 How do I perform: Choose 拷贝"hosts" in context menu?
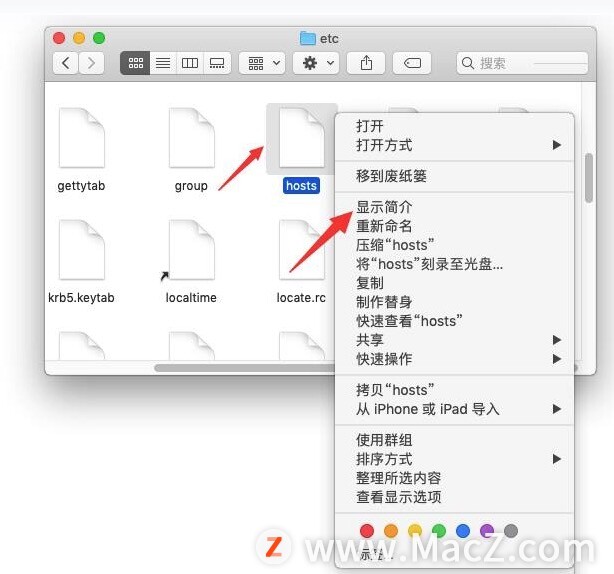point(454,390)
